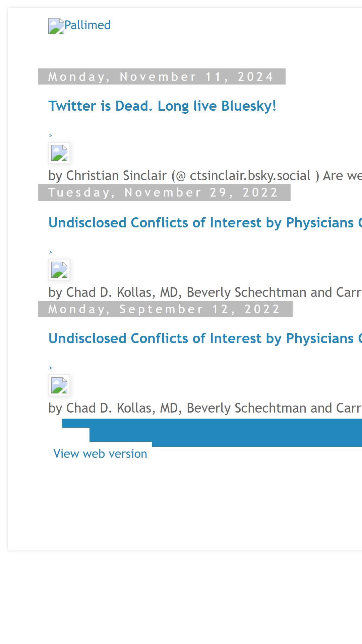The height and width of the screenshot is (644, 362).
Task: Select the Tuesday, November 29, 2022 date header
Action: point(164,193)
